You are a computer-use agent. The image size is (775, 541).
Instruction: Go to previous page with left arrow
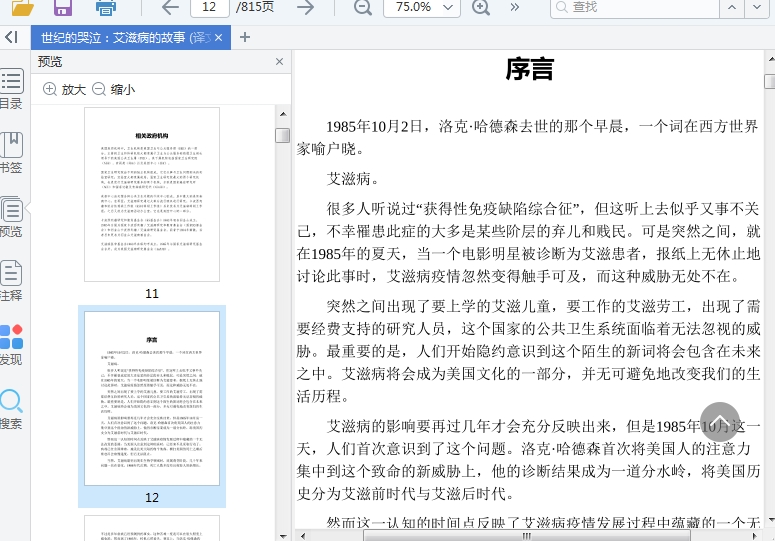click(170, 8)
